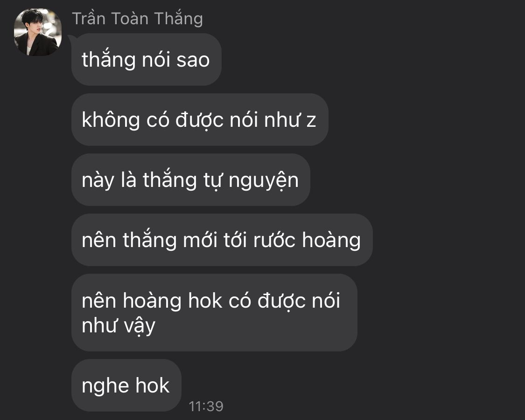This screenshot has height=420, width=525.
Task: Click the 11:39 timestamp
Action: click(x=206, y=406)
